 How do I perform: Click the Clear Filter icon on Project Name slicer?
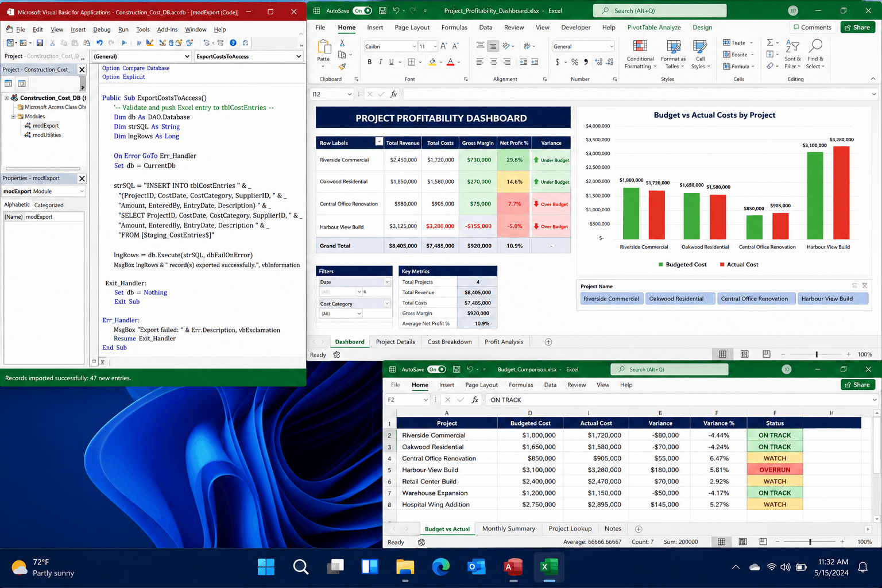click(865, 285)
